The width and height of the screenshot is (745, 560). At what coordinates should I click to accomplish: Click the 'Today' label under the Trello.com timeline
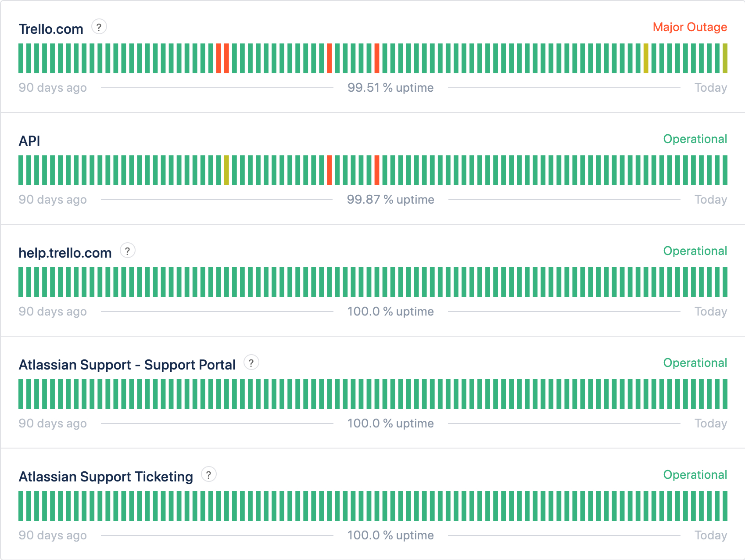point(711,88)
